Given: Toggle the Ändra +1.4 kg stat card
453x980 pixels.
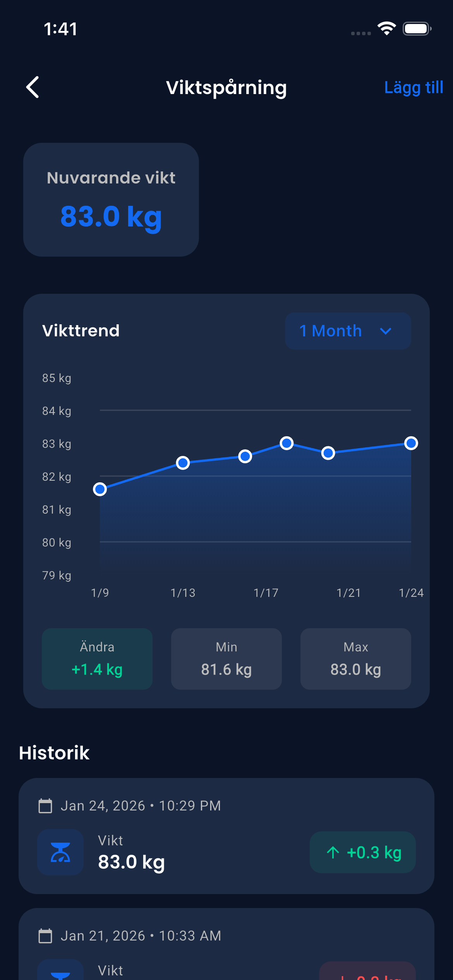Looking at the screenshot, I should coord(97,659).
